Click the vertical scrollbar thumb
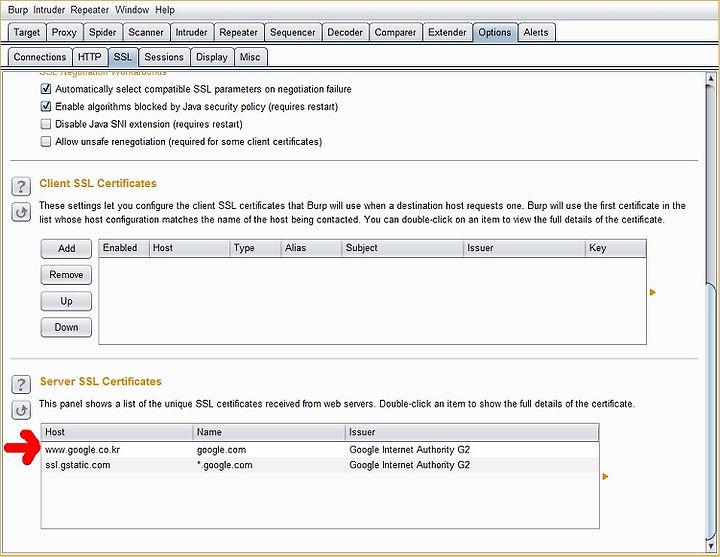The width and height of the screenshot is (720, 557). 710,411
